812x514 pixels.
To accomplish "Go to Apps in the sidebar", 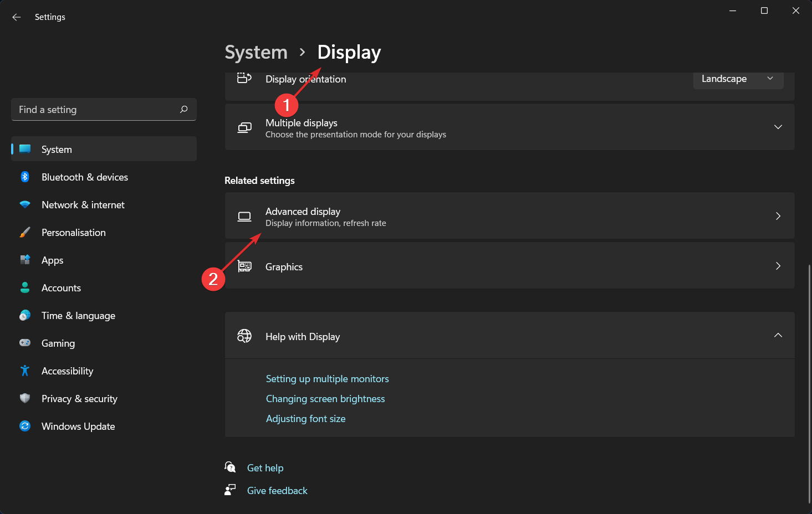I will [x=53, y=260].
